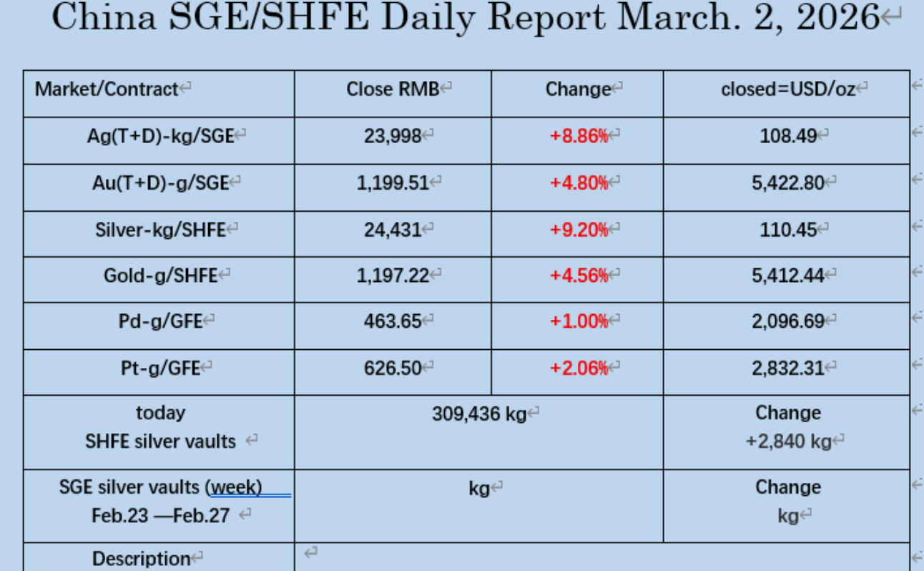Click the 2,096.69 palladium USD value
The height and width of the screenshot is (571, 924).
(x=787, y=321)
